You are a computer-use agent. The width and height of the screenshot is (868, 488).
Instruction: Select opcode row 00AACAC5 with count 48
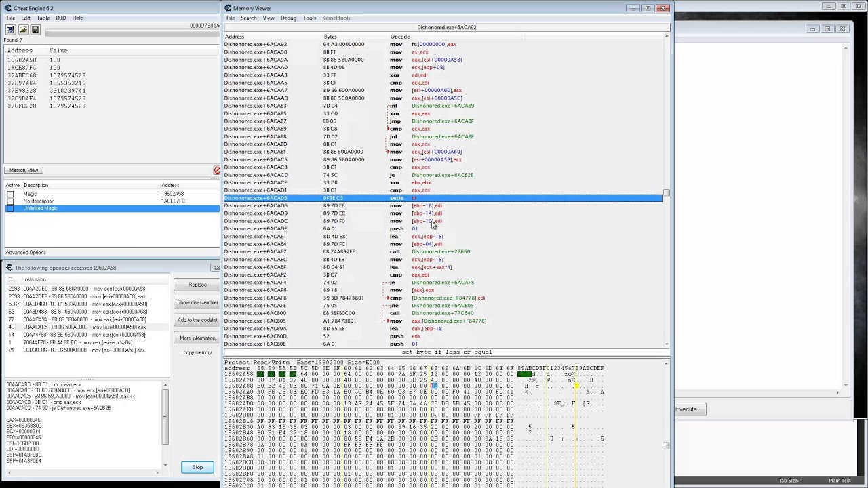pyautogui.click(x=87, y=327)
